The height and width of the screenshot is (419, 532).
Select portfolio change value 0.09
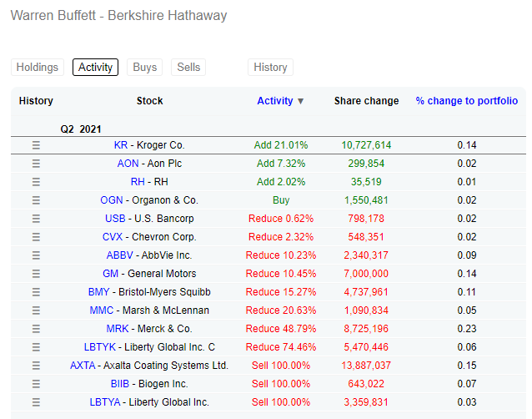(467, 255)
